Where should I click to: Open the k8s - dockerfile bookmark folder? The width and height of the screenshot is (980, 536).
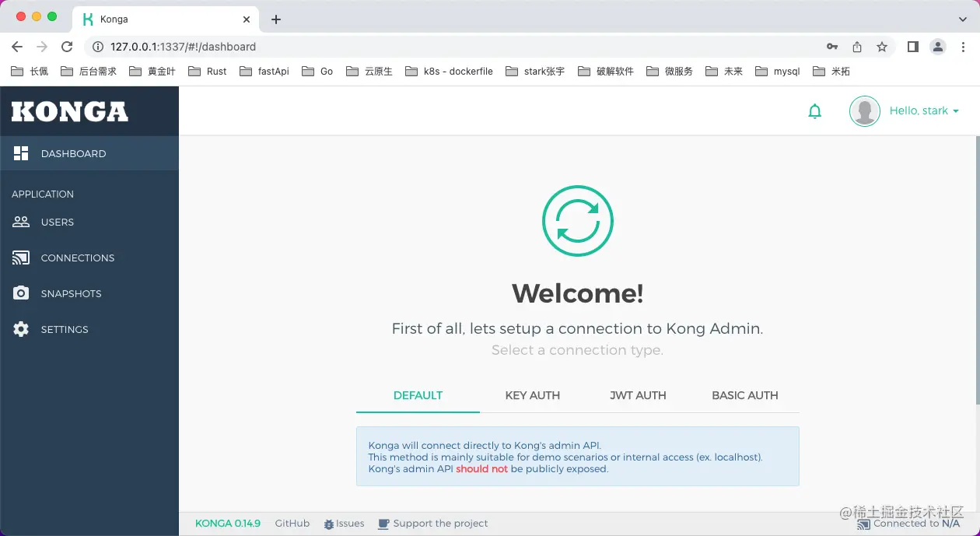[449, 71]
